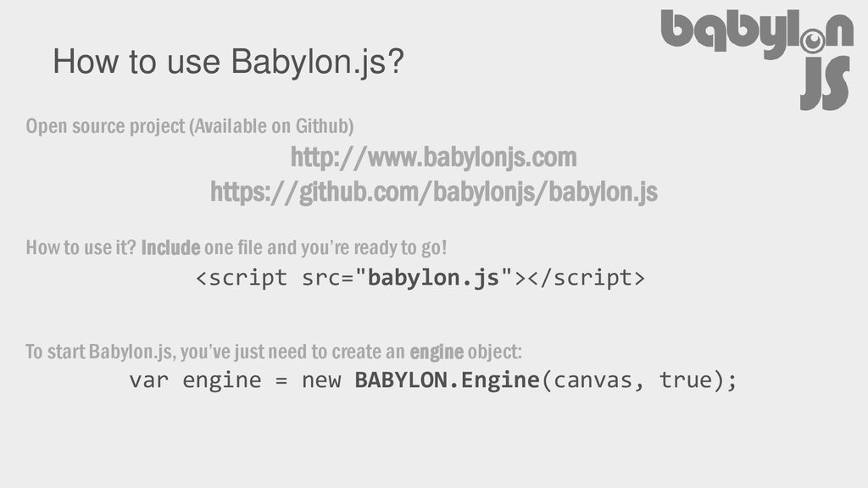Image resolution: width=868 pixels, height=488 pixels.
Task: Click the 'canvas' argument in the code
Action: (593, 380)
